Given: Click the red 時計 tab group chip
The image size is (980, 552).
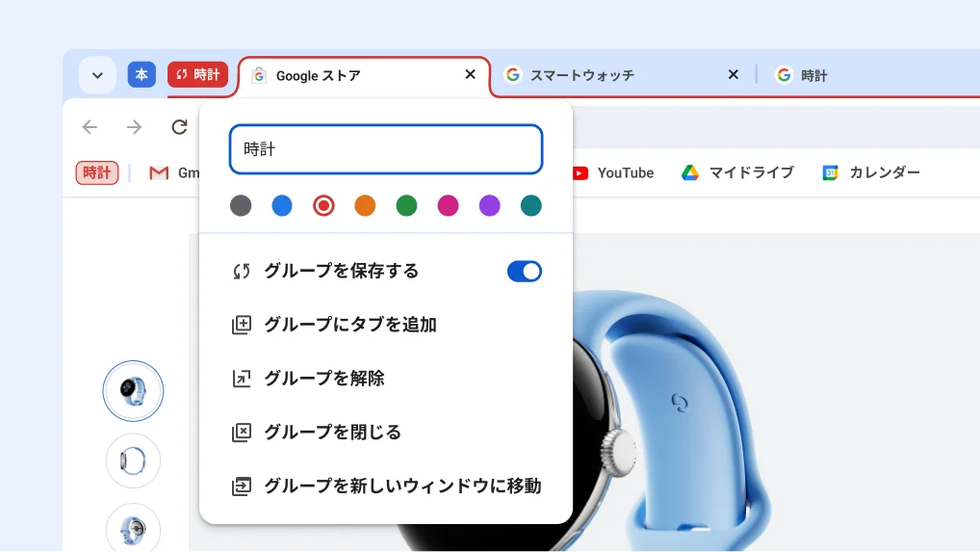Looking at the screenshot, I should [x=197, y=74].
